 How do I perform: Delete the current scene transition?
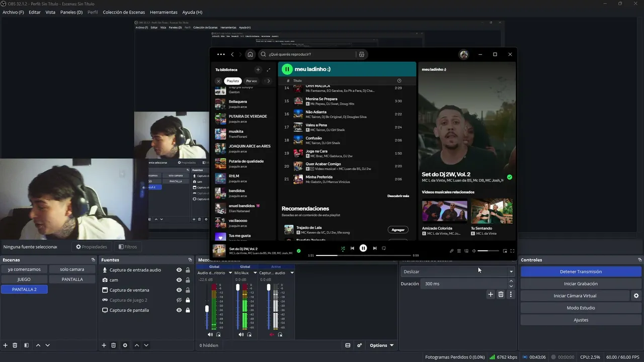point(501,295)
